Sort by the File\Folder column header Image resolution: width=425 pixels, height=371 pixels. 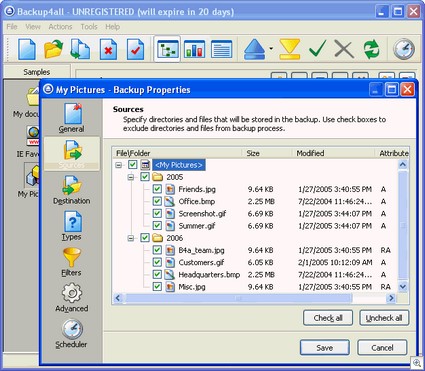(177, 153)
